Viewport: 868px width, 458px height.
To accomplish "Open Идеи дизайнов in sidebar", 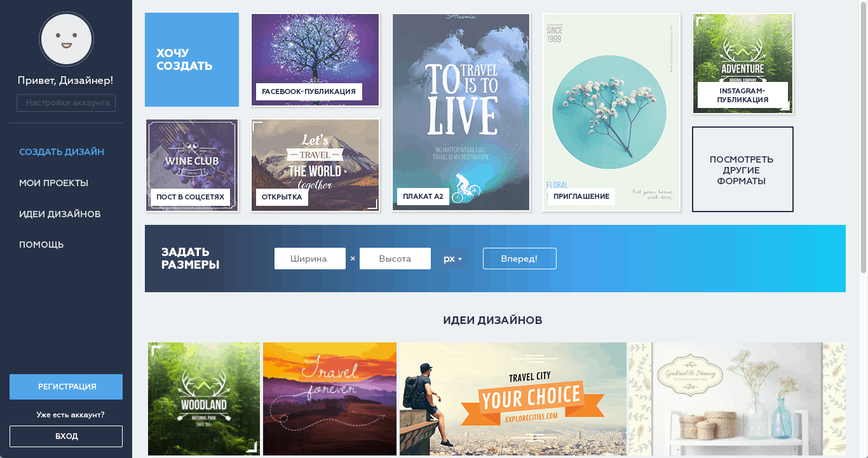I will point(60,214).
